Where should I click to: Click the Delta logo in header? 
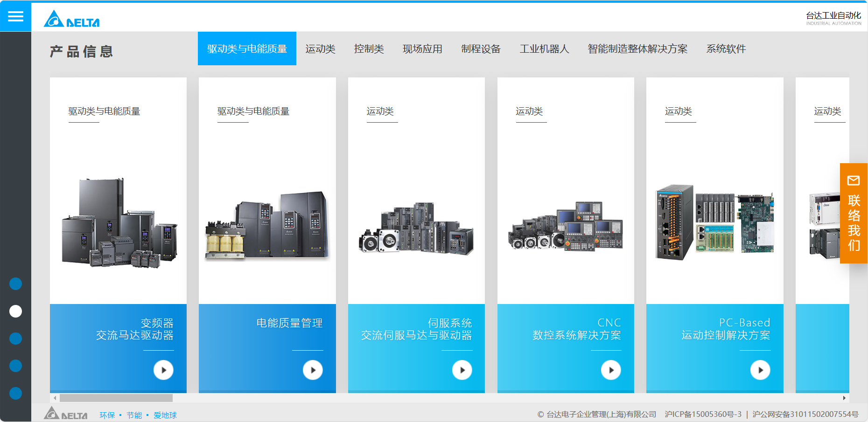72,19
